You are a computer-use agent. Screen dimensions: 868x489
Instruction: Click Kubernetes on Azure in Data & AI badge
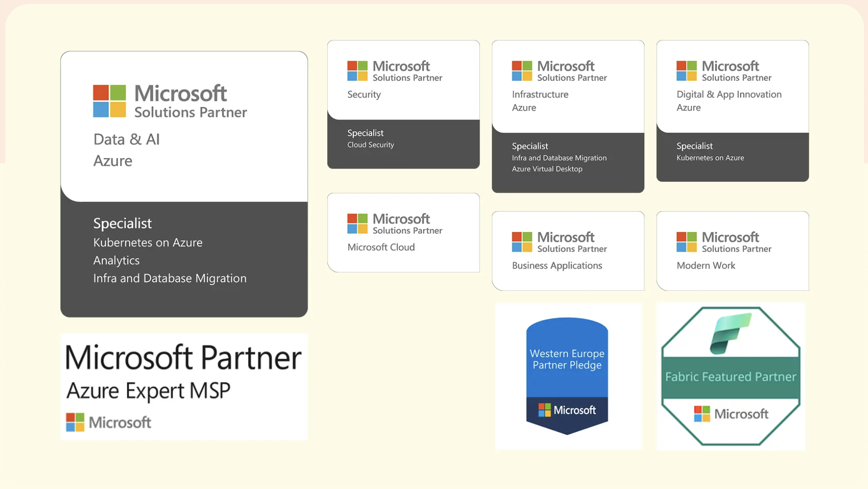click(148, 242)
